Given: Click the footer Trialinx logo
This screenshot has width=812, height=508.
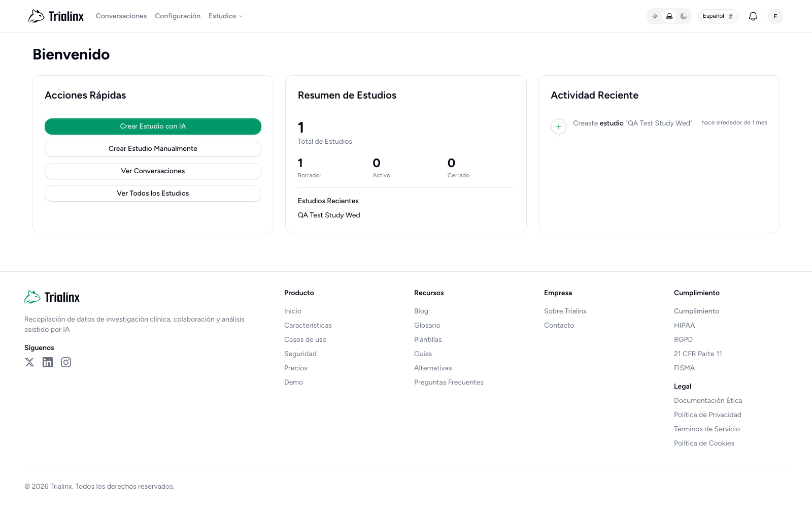Looking at the screenshot, I should tap(52, 297).
